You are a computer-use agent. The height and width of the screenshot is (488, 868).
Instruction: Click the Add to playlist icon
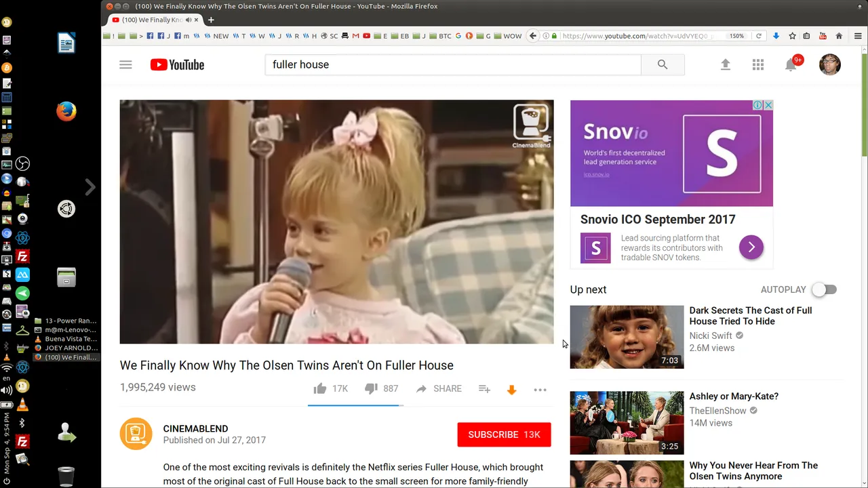pyautogui.click(x=484, y=388)
